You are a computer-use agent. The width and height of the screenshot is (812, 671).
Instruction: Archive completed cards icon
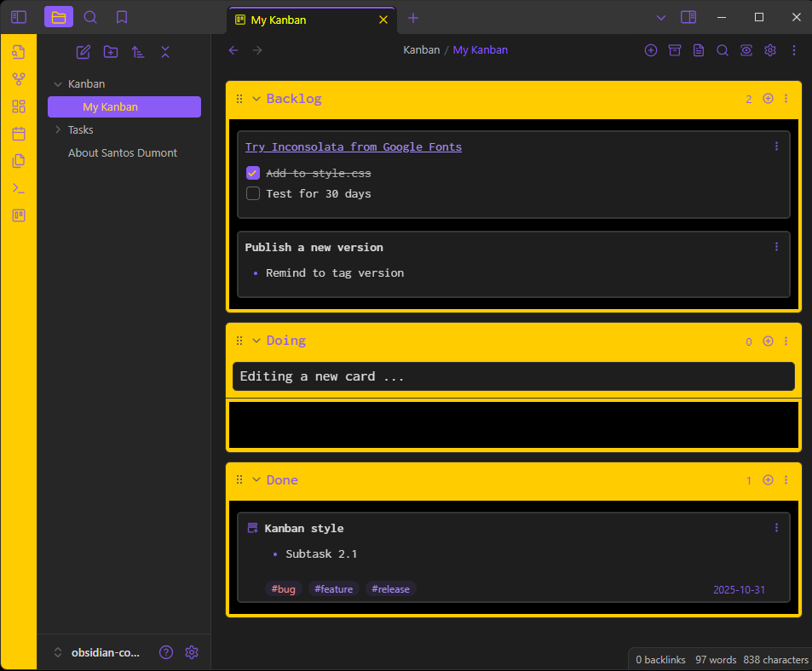pos(675,50)
